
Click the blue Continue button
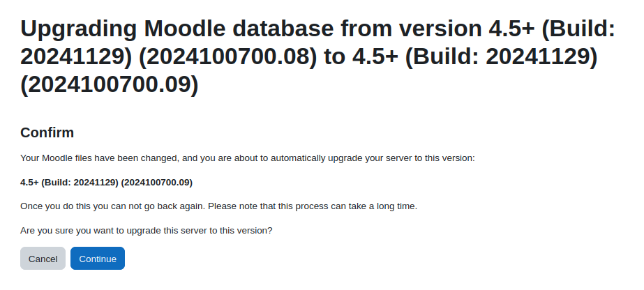click(x=98, y=259)
